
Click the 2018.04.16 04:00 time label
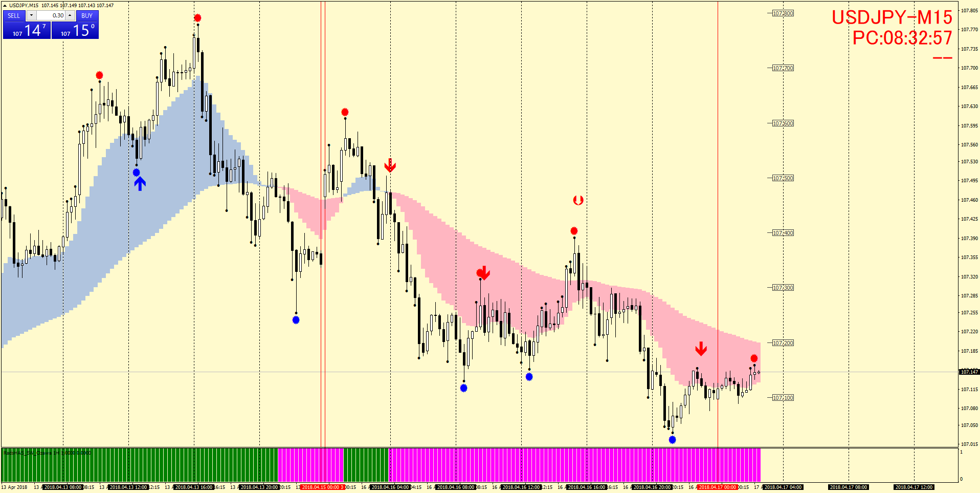[390, 487]
